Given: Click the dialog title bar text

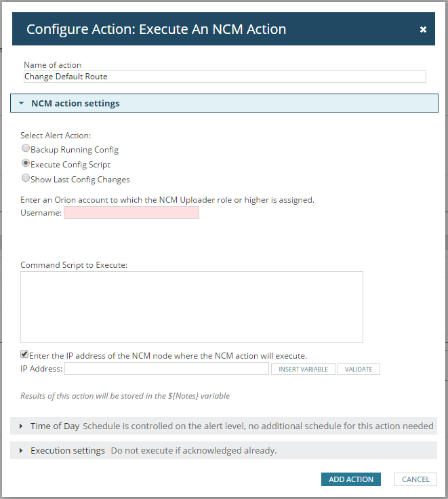Looking at the screenshot, I should pyautogui.click(x=156, y=29).
